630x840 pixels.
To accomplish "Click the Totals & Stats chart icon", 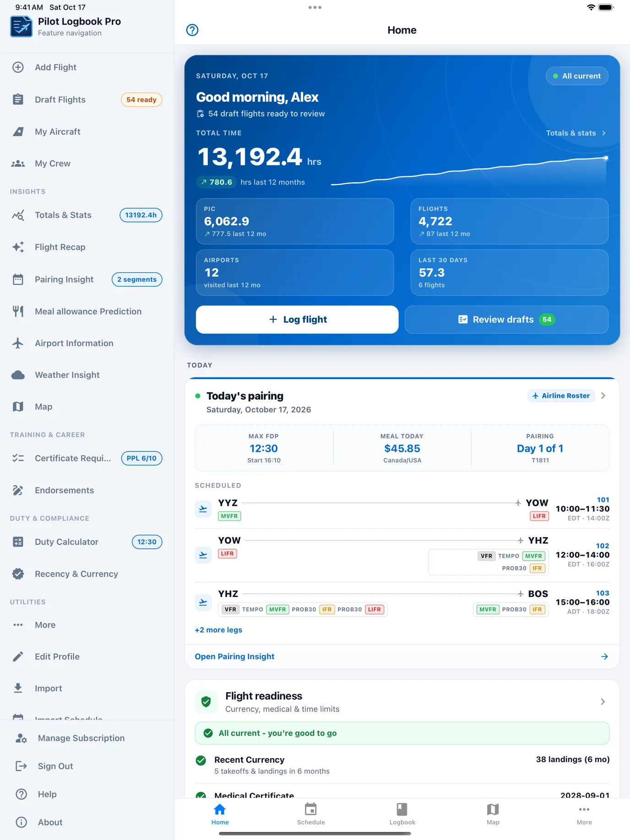I will coord(18,215).
